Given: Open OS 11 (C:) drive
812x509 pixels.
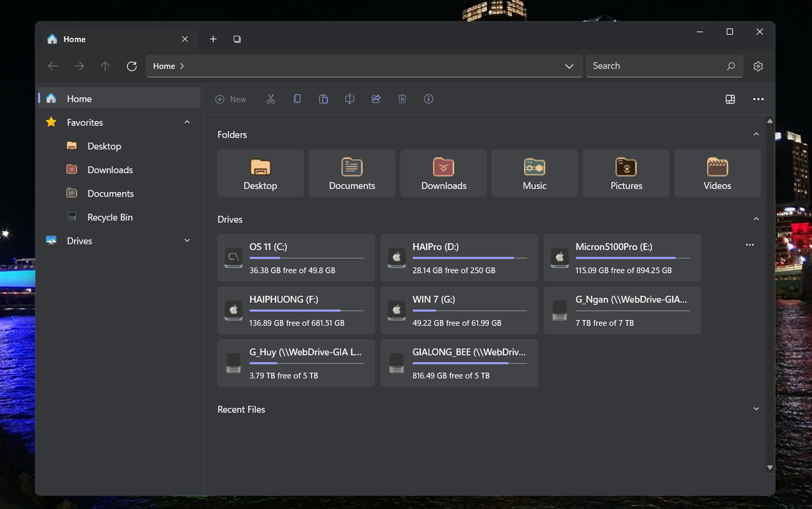Looking at the screenshot, I should click(x=296, y=258).
